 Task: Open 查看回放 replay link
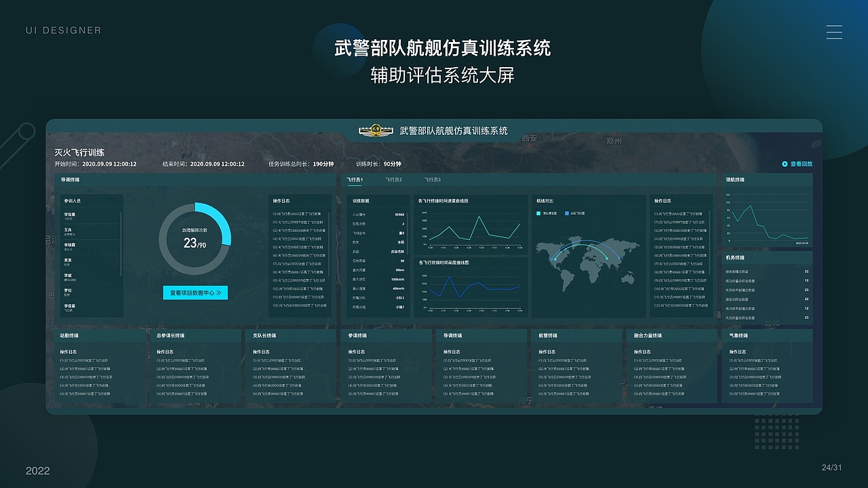click(801, 163)
